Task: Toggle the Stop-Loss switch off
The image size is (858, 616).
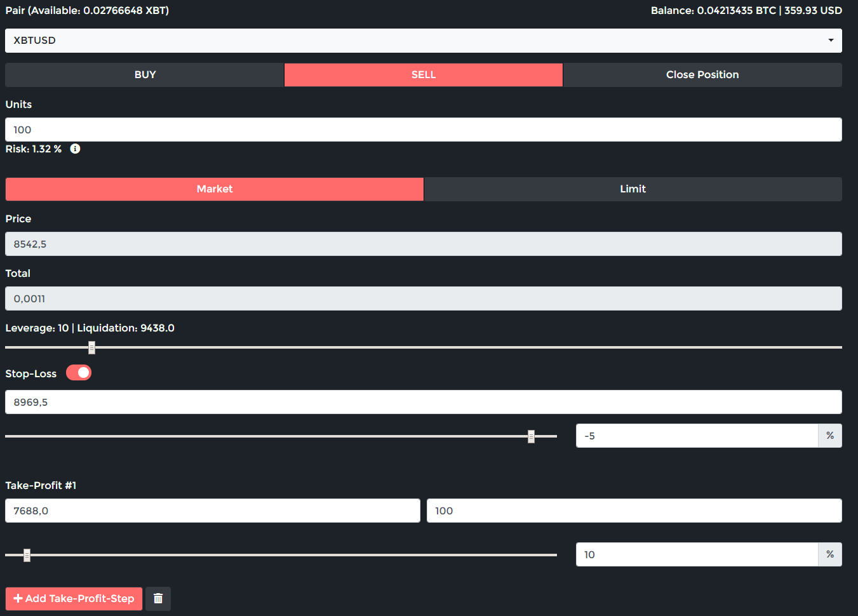Action: coord(79,373)
